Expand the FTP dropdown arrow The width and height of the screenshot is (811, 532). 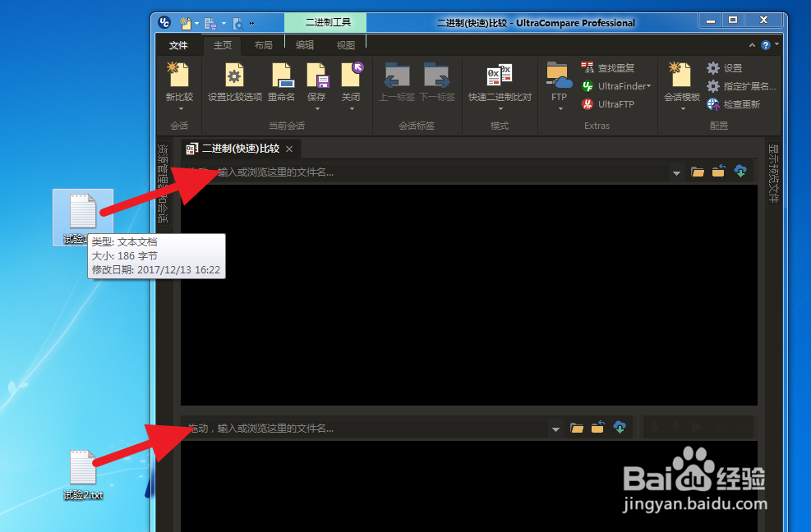click(560, 109)
